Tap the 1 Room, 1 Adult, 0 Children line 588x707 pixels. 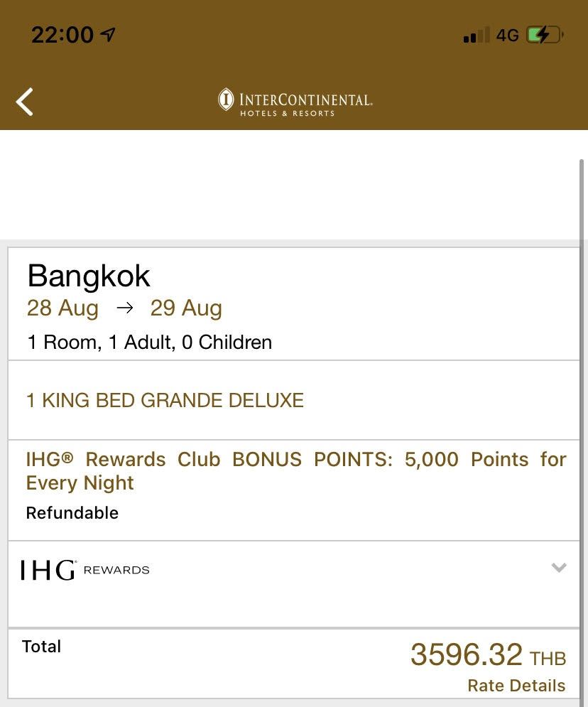coord(149,342)
